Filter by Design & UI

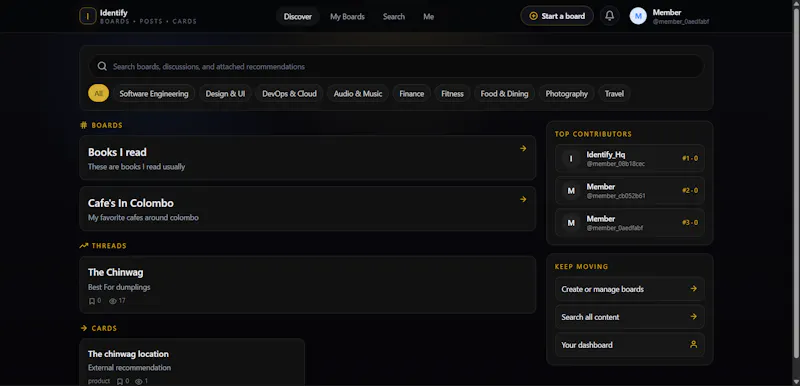[225, 93]
